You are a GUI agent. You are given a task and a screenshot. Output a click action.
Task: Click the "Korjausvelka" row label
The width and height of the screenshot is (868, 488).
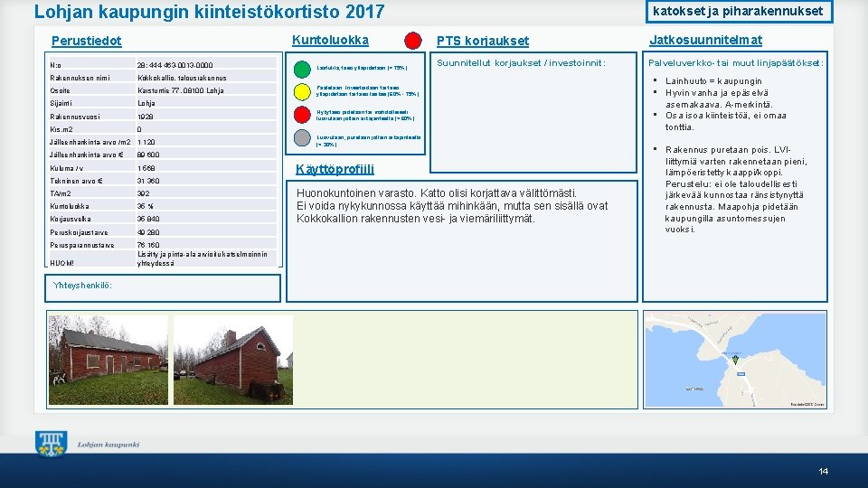[x=71, y=219]
